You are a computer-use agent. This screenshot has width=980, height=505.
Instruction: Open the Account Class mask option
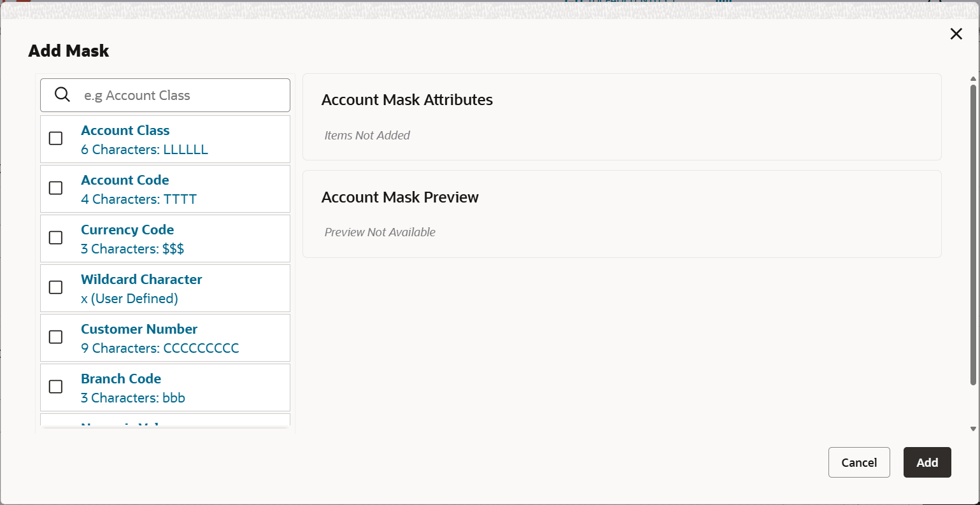coord(125,130)
